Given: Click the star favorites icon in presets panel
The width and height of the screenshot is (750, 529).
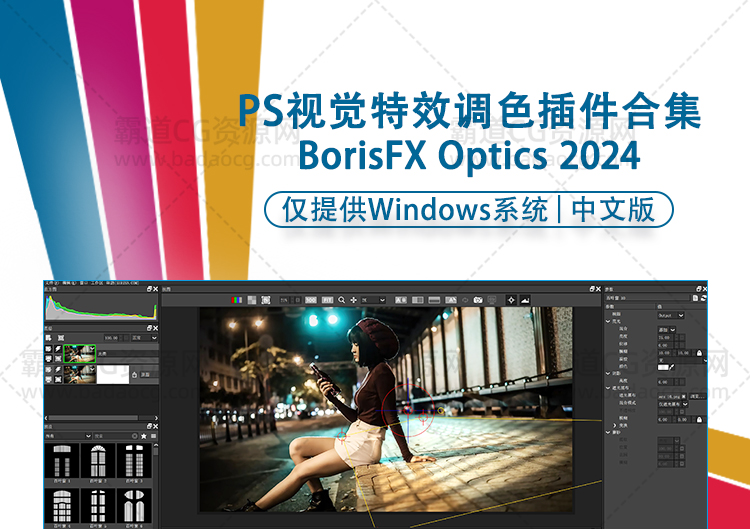Looking at the screenshot, I should 143,436.
